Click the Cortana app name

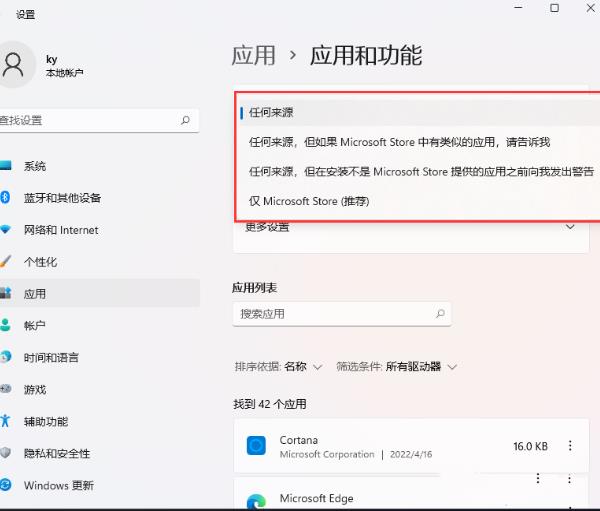point(298,440)
